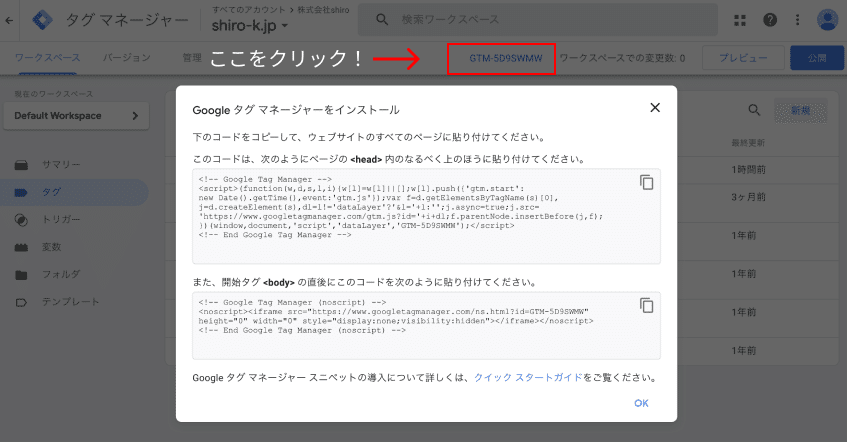Click the フォルダ folder sidebar icon

pyautogui.click(x=21, y=275)
